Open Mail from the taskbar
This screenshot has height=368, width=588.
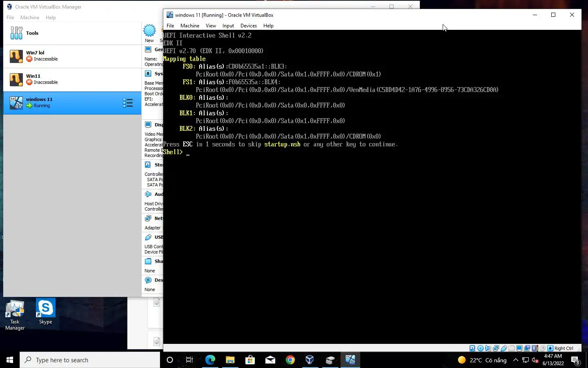point(270,360)
